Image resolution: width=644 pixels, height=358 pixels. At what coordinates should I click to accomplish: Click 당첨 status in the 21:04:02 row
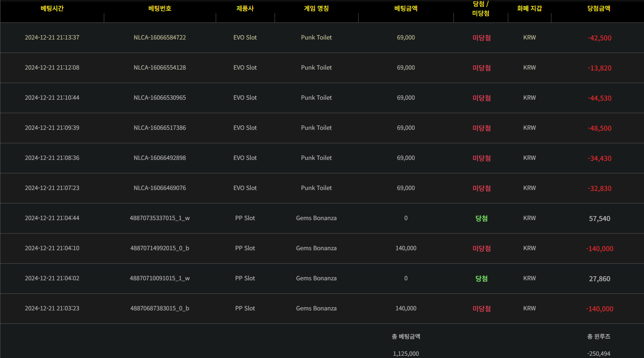click(481, 278)
